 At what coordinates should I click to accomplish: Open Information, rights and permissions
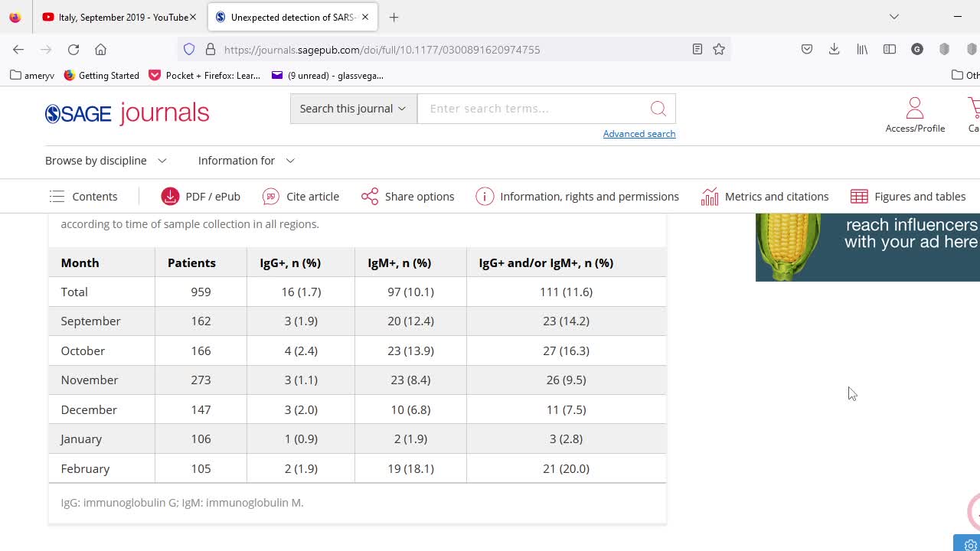pos(577,197)
